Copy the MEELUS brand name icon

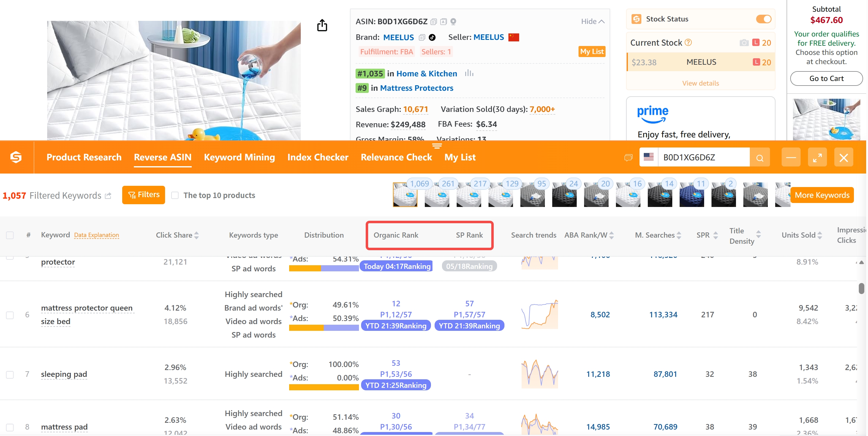[x=421, y=37]
